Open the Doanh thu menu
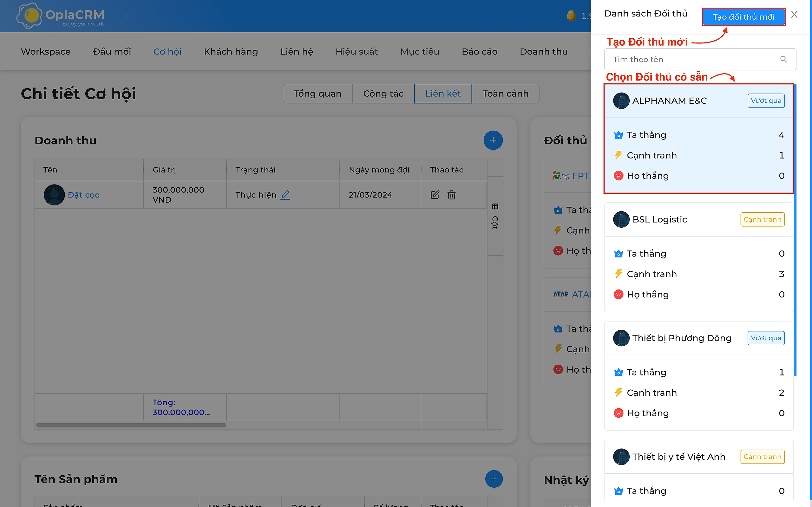This screenshot has height=507, width=812. [543, 52]
